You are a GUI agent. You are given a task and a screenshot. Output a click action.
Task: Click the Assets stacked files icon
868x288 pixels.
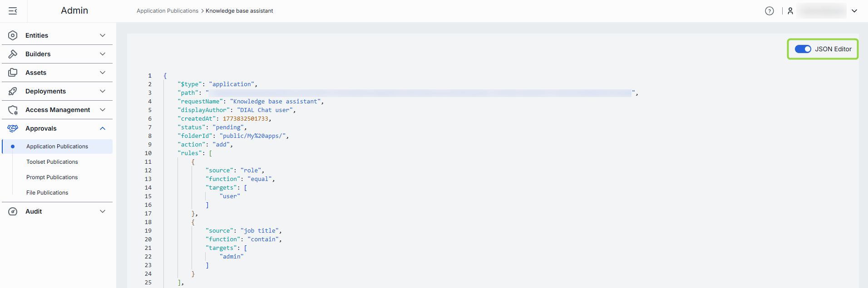point(13,73)
